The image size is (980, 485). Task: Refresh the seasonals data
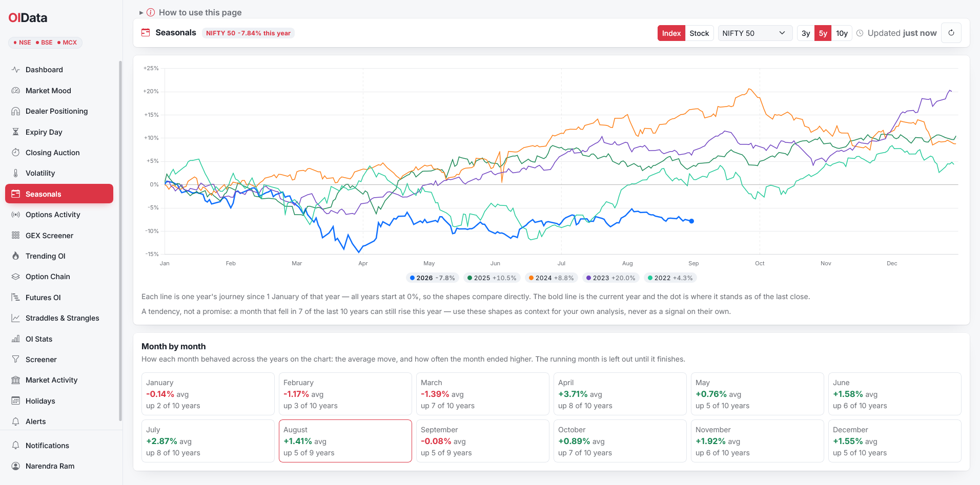coord(951,33)
